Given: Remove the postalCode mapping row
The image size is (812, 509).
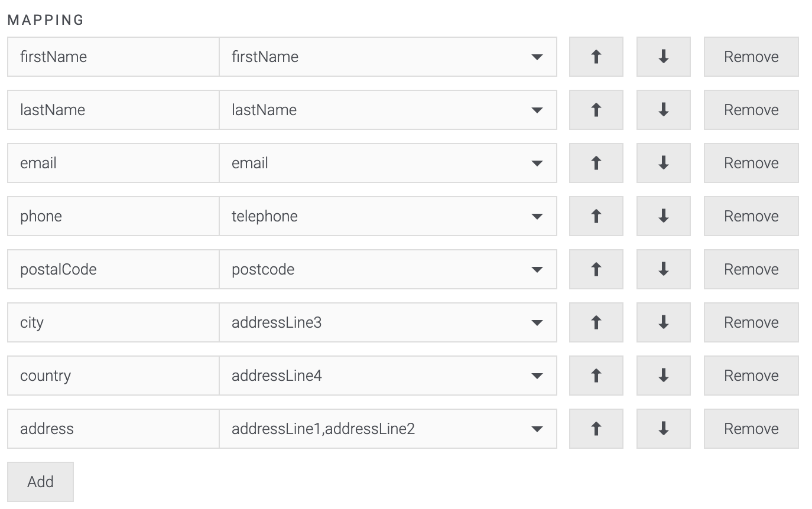Looking at the screenshot, I should pyautogui.click(x=751, y=269).
